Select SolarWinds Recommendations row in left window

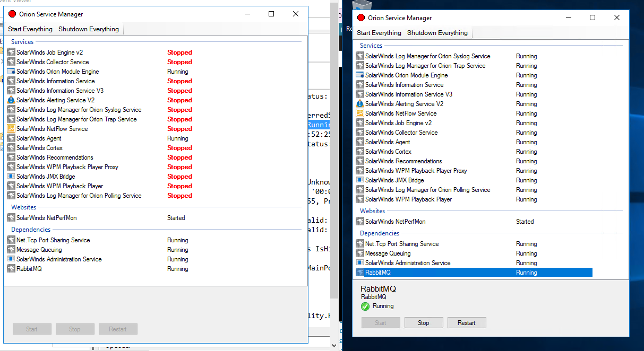click(125, 157)
